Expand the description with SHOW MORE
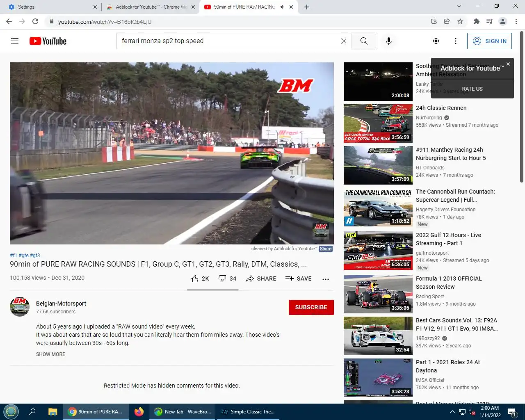 tap(50, 354)
